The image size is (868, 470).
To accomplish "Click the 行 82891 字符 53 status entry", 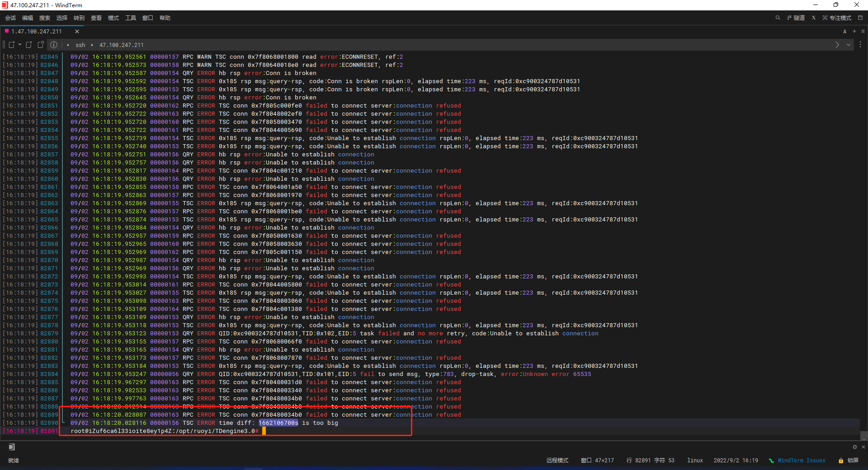I will point(651,461).
